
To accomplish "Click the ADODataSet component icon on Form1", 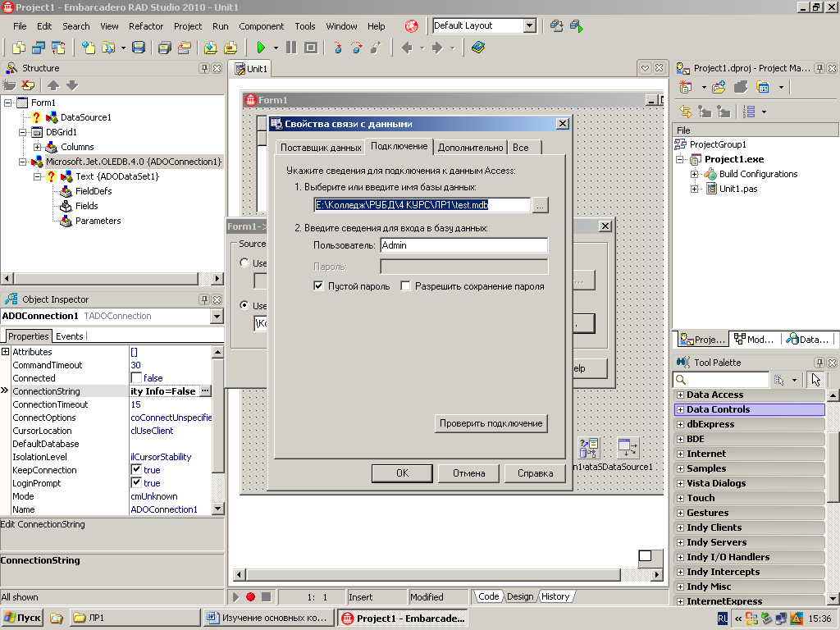I will 589,448.
